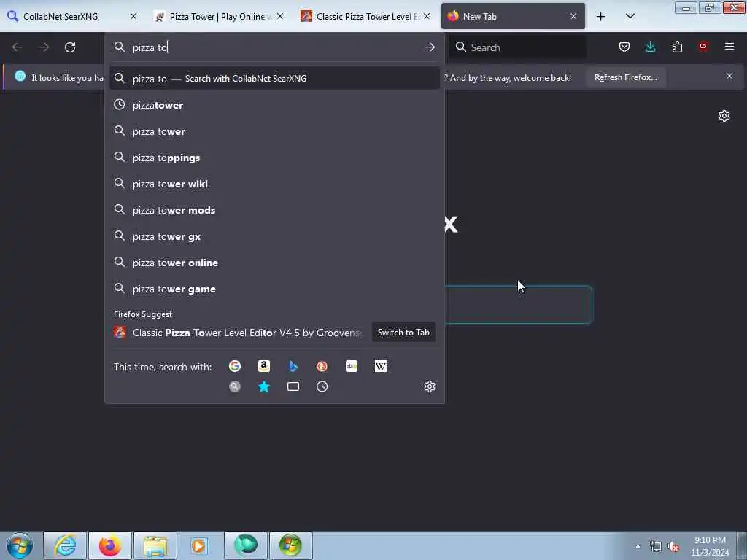The width and height of the screenshot is (747, 560).
Task: Switch to Pizza Tower Play Online tab
Action: coord(217,17)
